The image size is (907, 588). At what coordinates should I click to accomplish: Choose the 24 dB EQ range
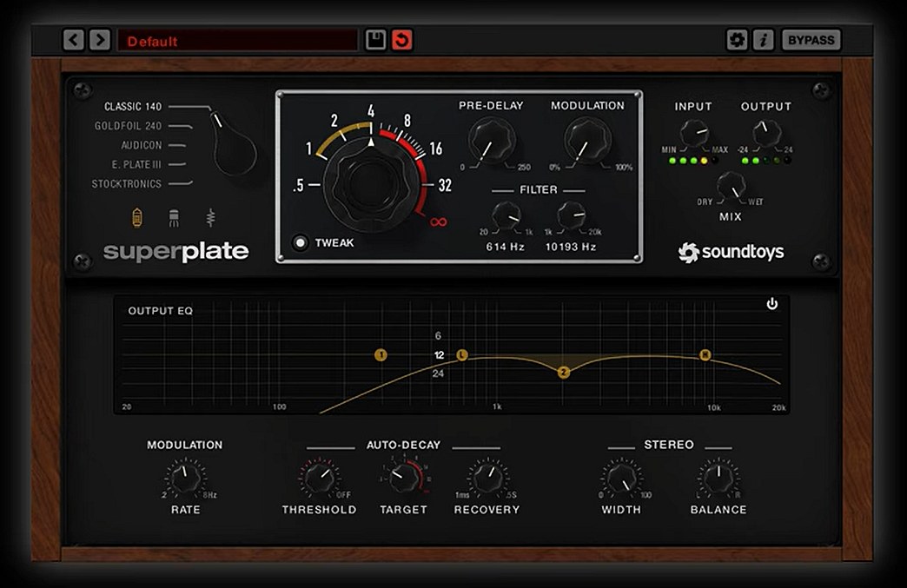pyautogui.click(x=438, y=373)
